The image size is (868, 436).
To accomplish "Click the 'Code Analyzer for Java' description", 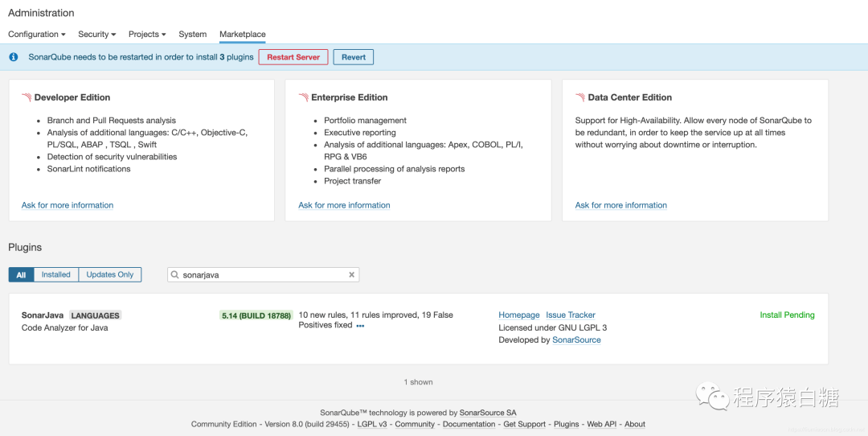I will click(x=65, y=328).
